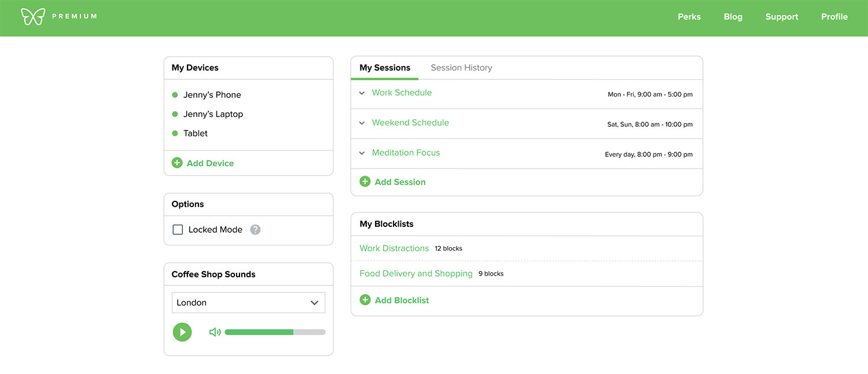
Task: Click the Locked Mode label text
Action: coord(215,230)
